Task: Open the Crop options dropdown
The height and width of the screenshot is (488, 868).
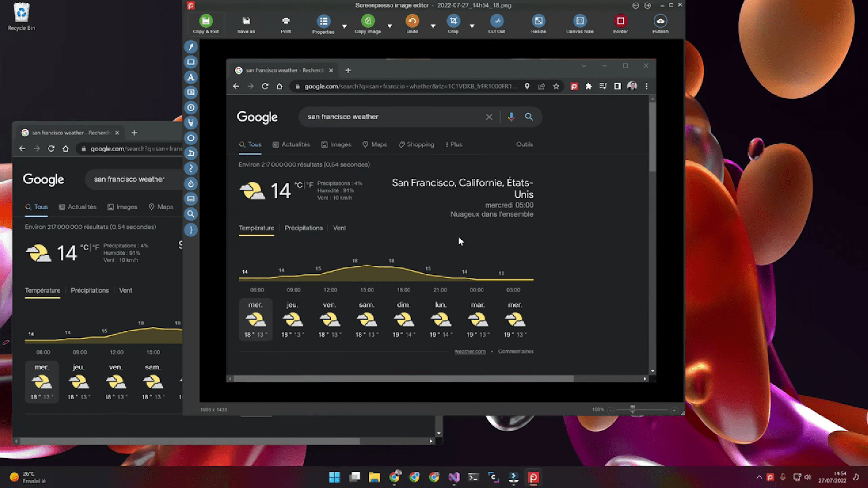Action: tap(471, 25)
